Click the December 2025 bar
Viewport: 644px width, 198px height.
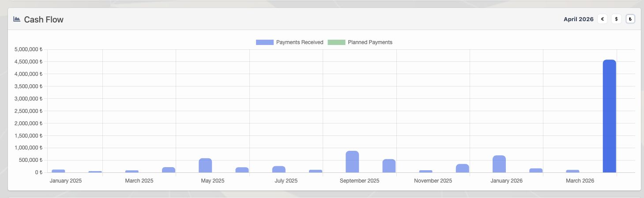pyautogui.click(x=463, y=168)
